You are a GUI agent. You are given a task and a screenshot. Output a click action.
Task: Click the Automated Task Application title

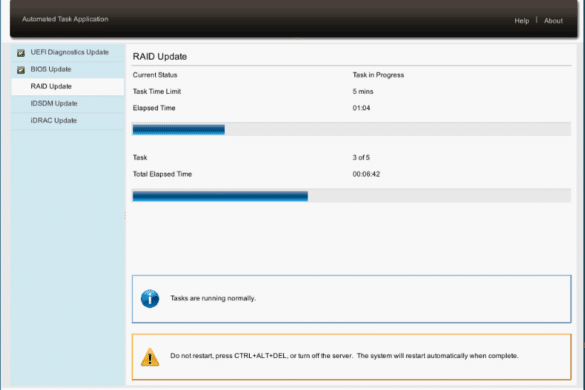coord(65,19)
